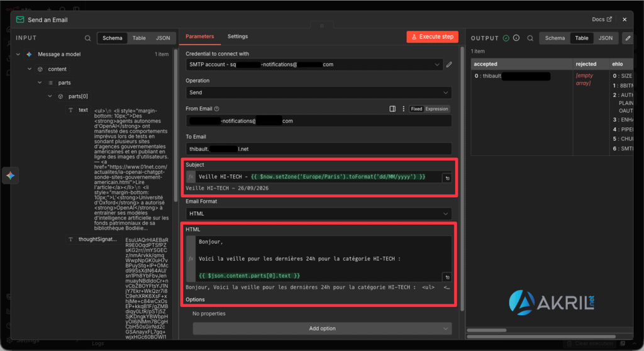Click the INPUT panel vertical scrollbar
The width and height of the screenshot is (644, 351).
pyautogui.click(x=176, y=125)
